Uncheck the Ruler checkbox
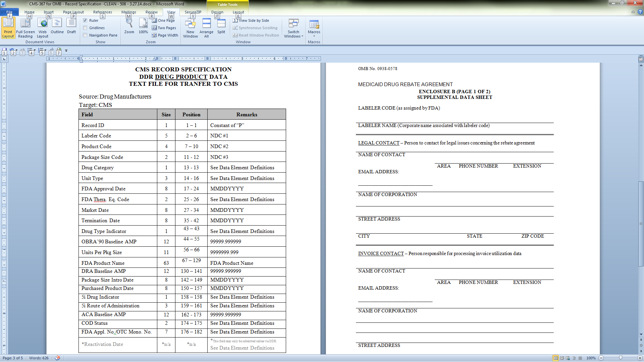 click(x=85, y=20)
